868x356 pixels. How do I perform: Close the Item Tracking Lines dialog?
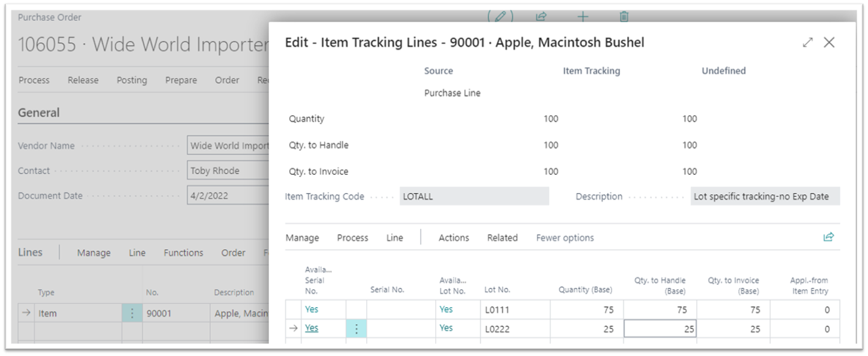[829, 42]
